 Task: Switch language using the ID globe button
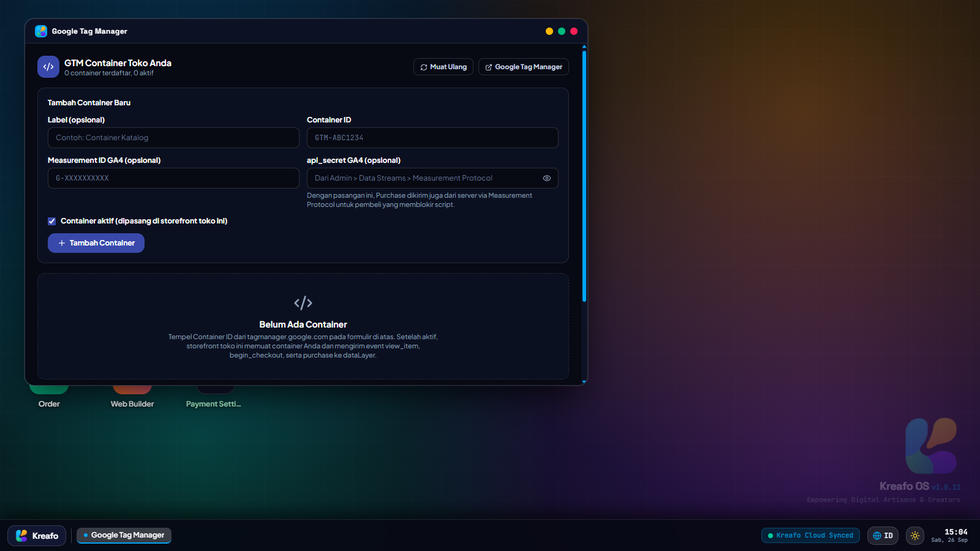[883, 536]
